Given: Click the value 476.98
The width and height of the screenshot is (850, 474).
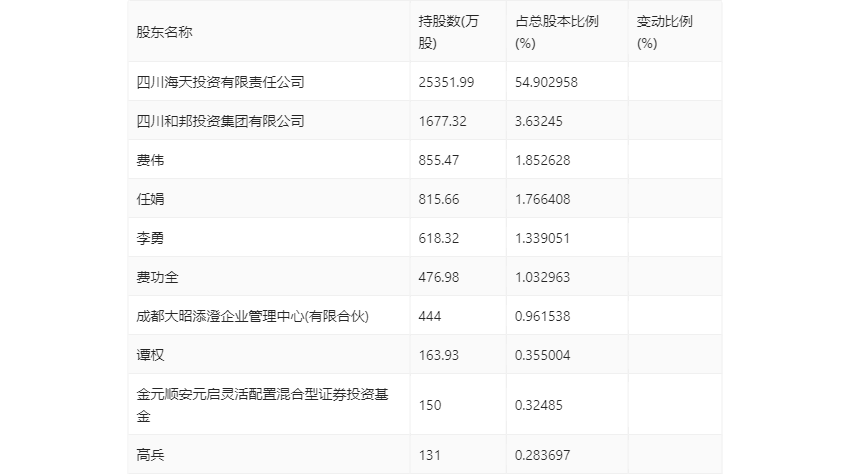Looking at the screenshot, I should tap(439, 277).
